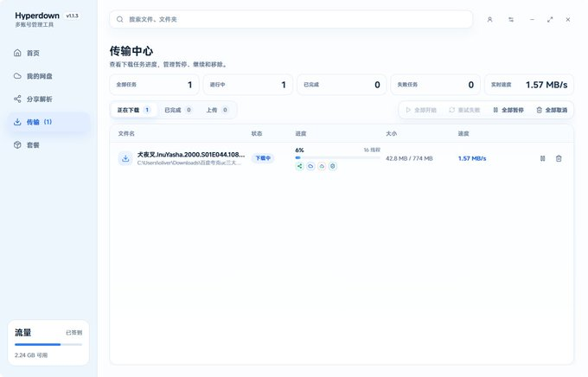This screenshot has width=588, height=377.
Task: Click the 全部开始 button
Action: pyautogui.click(x=421, y=110)
